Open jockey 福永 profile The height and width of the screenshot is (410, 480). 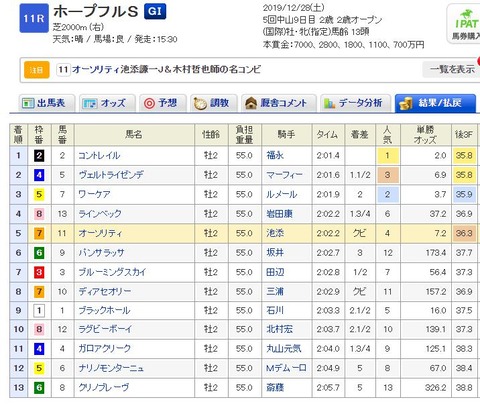point(275,155)
